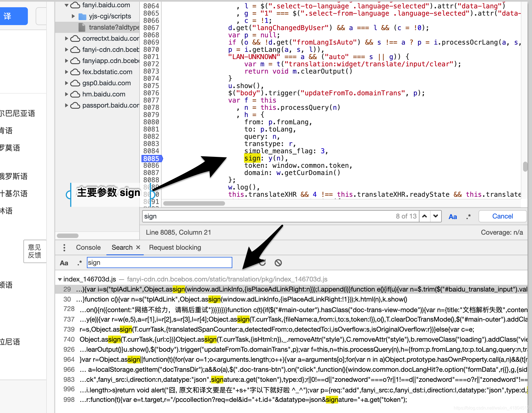Expand the correctxt.baidu.com domain node
Screen dimensions: 532x413
click(x=66, y=38)
